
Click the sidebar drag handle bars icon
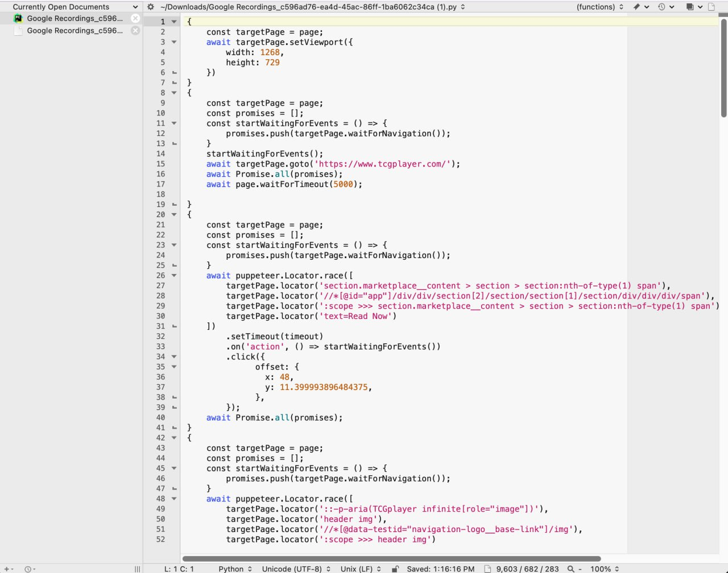click(137, 568)
